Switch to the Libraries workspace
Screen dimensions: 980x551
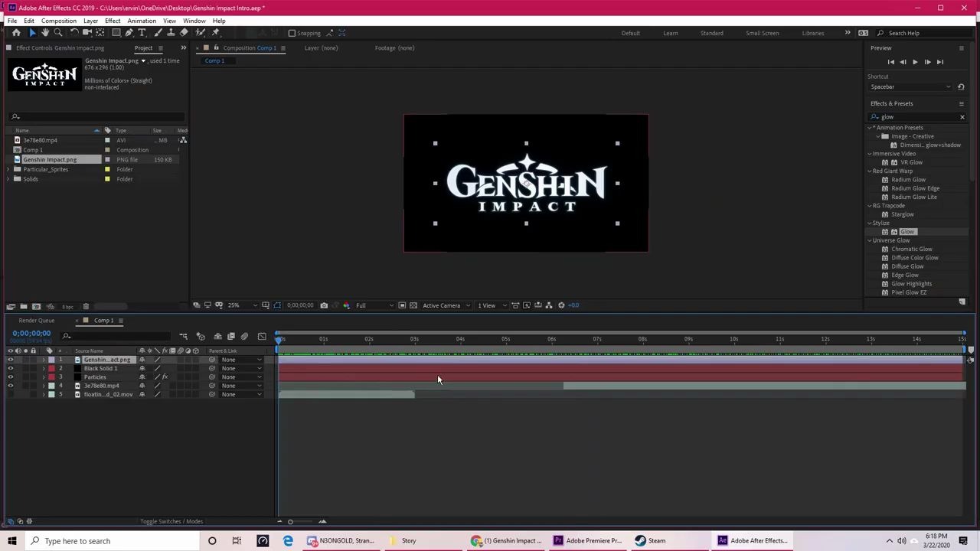coord(812,33)
